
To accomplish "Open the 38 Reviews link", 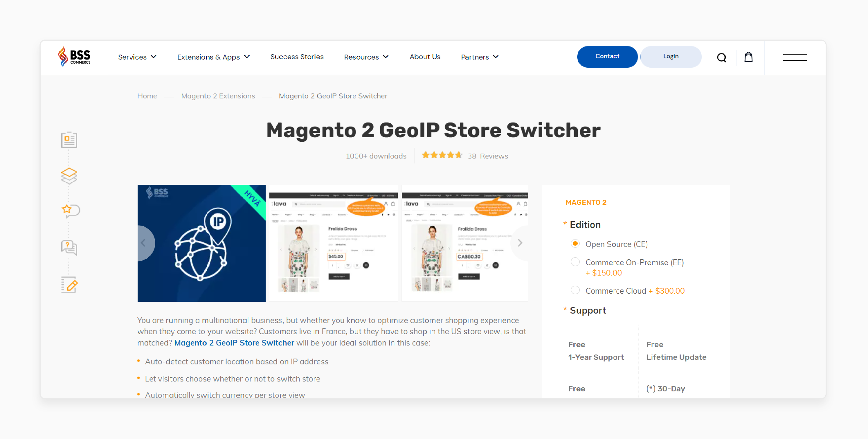I will 488,156.
